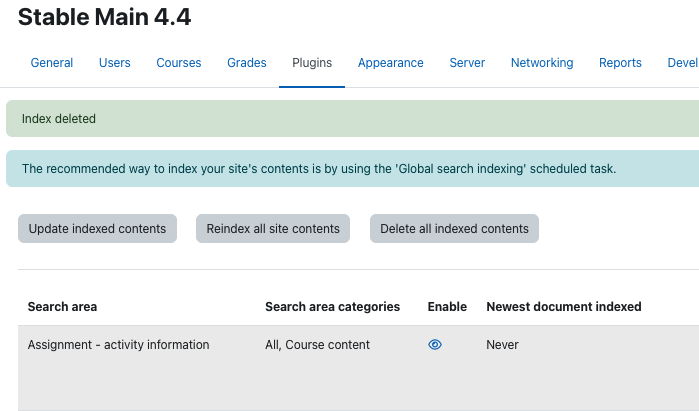The image size is (699, 411).
Task: Open the partially visible Development tab
Action: pos(683,63)
